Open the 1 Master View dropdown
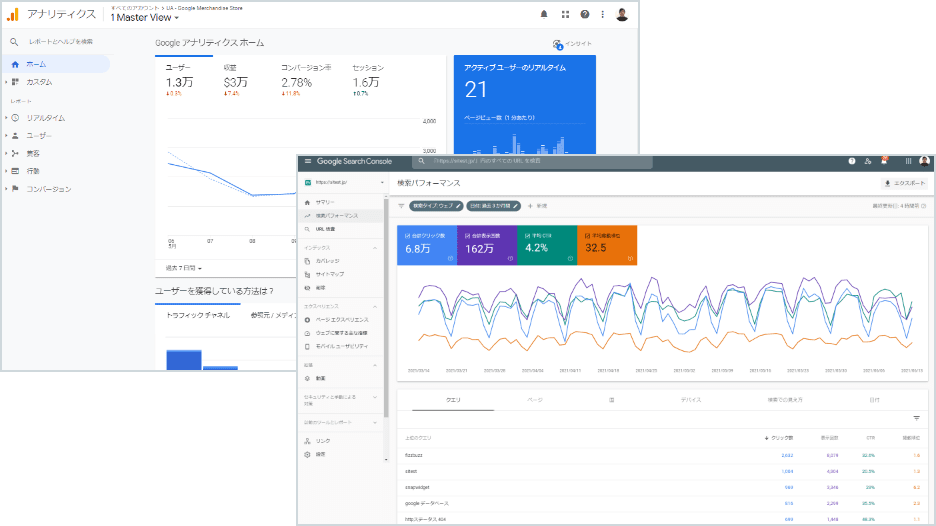This screenshot has height=526, width=936. point(145,18)
